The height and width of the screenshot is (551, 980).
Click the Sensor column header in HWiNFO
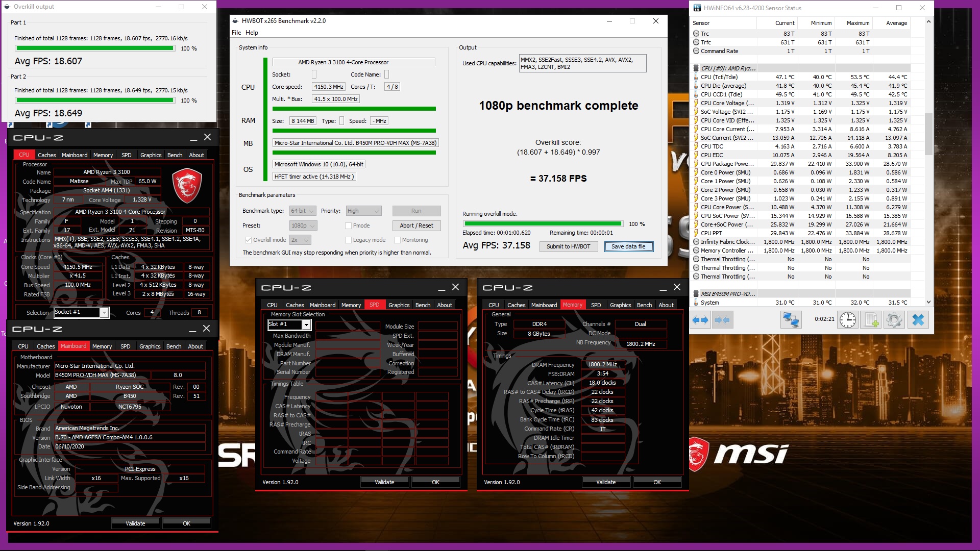[x=723, y=23]
